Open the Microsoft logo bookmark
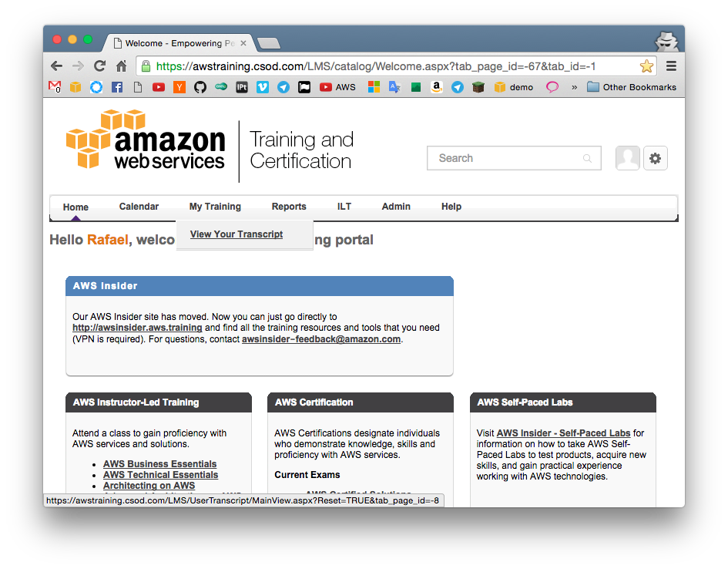 coord(374,87)
